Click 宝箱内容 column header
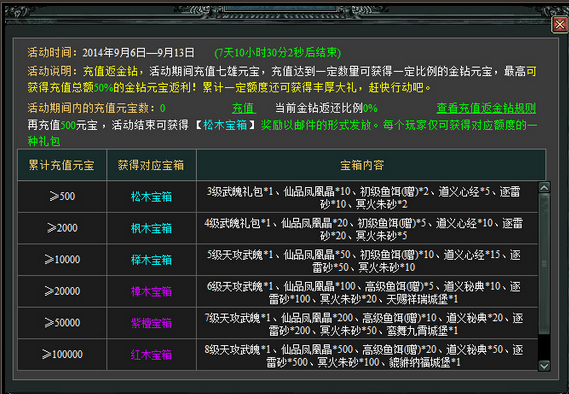 (x=362, y=165)
